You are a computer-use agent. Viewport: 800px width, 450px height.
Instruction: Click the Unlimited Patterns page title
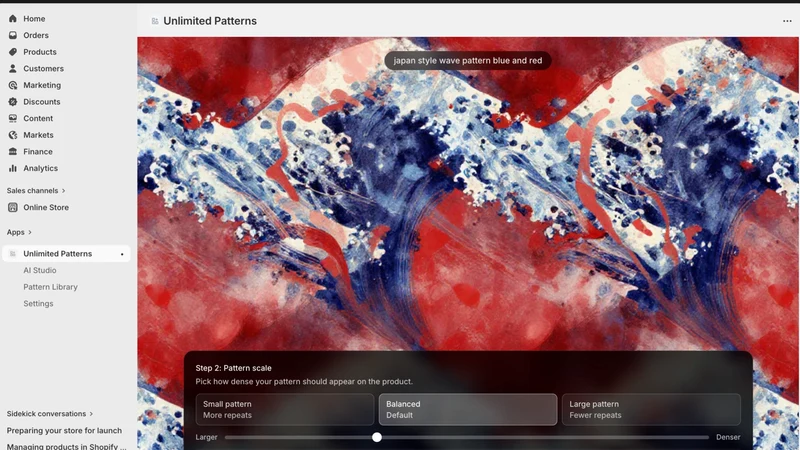tap(210, 21)
